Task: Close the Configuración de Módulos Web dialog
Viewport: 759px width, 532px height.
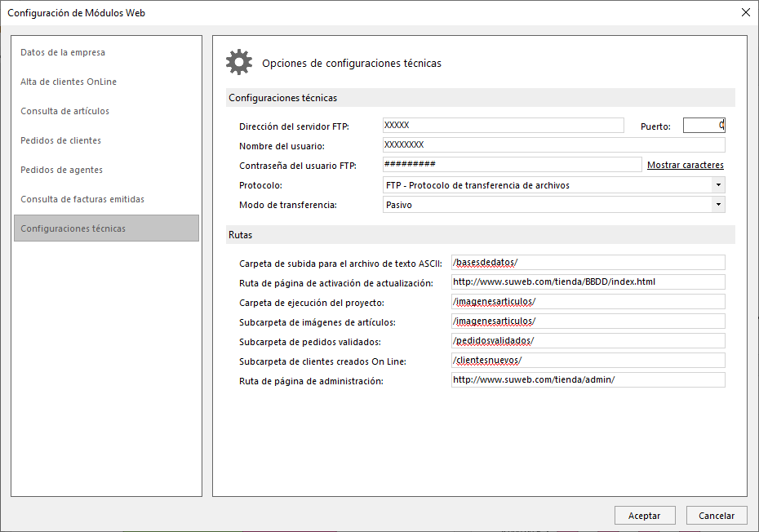Action: click(x=746, y=12)
